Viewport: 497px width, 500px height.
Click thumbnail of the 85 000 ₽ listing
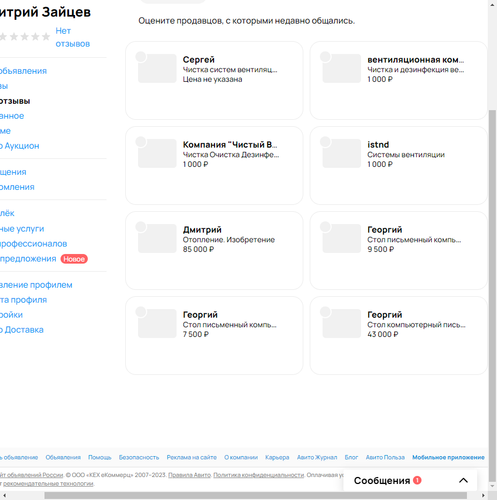pyautogui.click(x=157, y=238)
